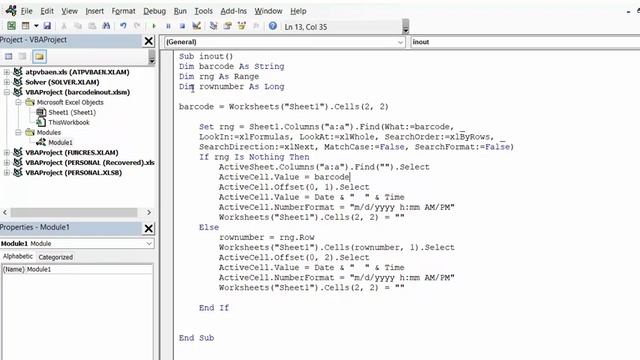Open the Format menu

123,11
